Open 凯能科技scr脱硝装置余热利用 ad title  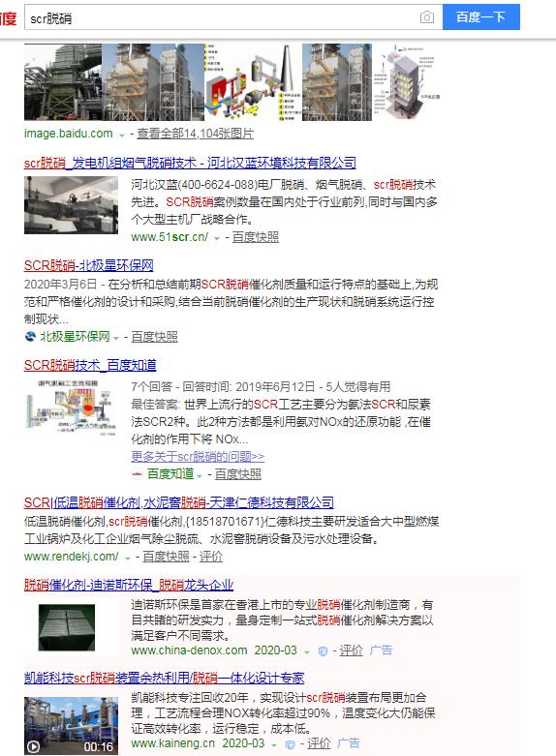coord(164,678)
